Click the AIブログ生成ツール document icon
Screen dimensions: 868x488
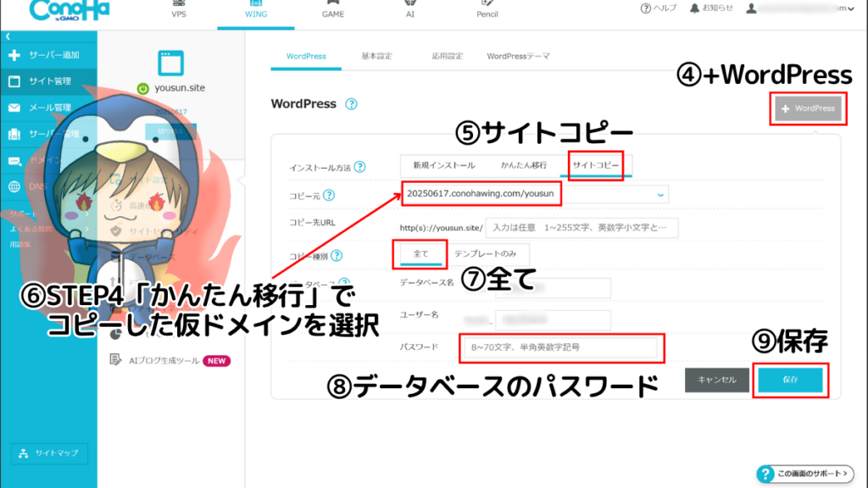pos(115,359)
